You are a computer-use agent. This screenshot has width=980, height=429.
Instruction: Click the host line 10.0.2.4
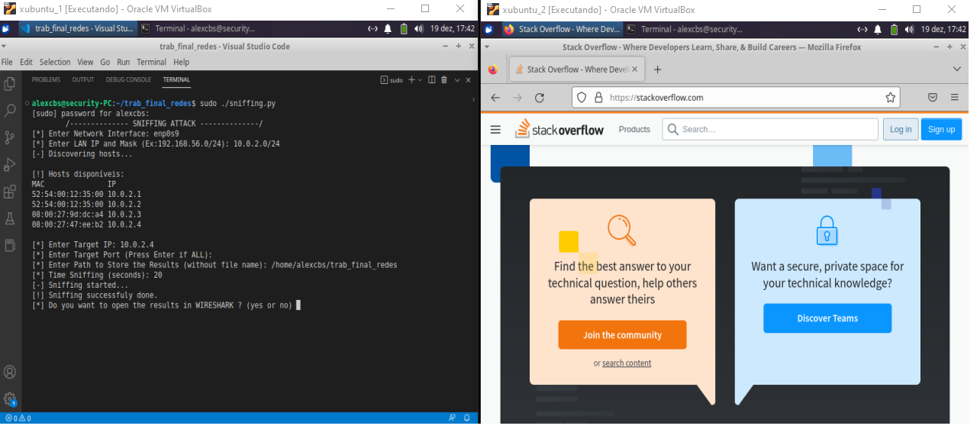pos(86,224)
